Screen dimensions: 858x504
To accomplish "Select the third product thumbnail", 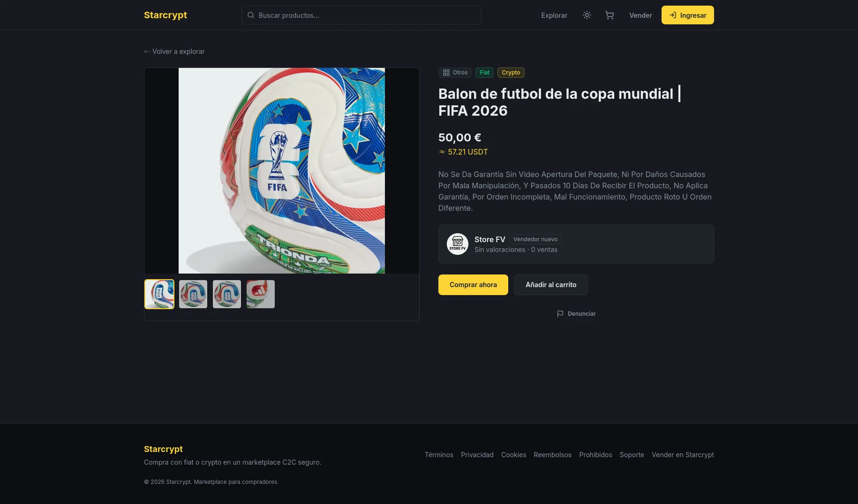I will click(227, 294).
